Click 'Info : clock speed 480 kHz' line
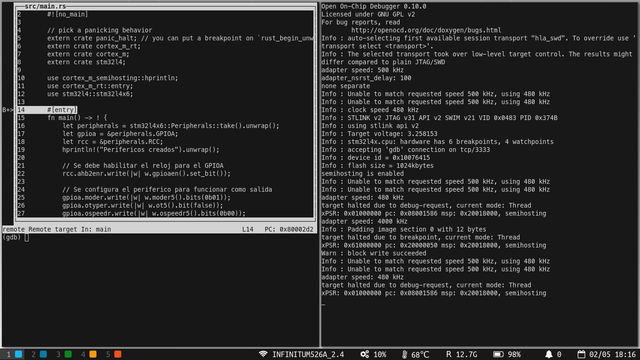The height and width of the screenshot is (360, 640). (370, 110)
